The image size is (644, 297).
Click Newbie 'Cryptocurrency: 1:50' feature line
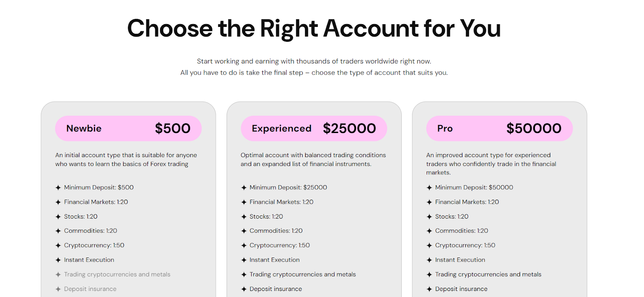click(x=94, y=246)
